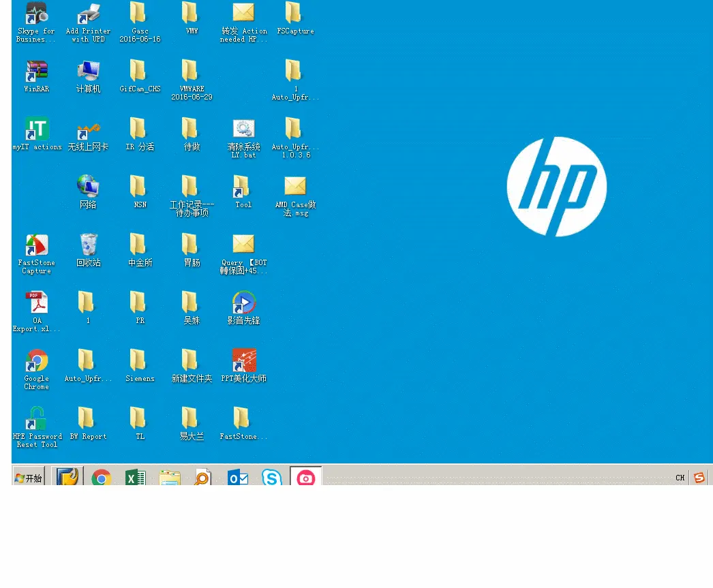The image size is (713, 588).
Task: Open the 开始 Start menu button
Action: (x=29, y=476)
